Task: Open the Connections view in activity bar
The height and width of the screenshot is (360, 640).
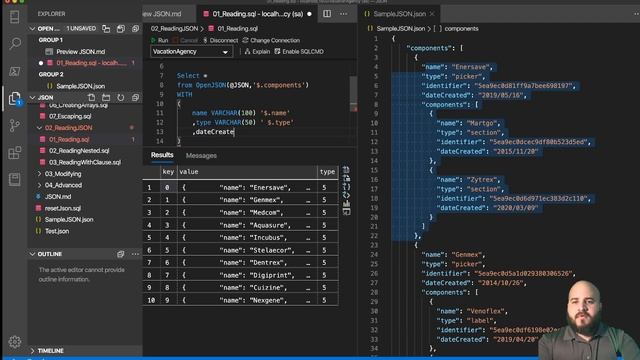Action: coord(15,17)
